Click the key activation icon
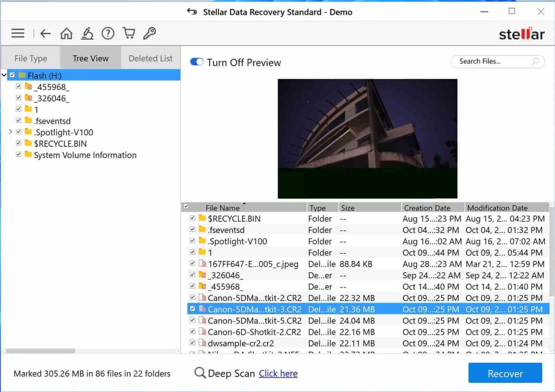The height and width of the screenshot is (392, 555). [x=150, y=33]
